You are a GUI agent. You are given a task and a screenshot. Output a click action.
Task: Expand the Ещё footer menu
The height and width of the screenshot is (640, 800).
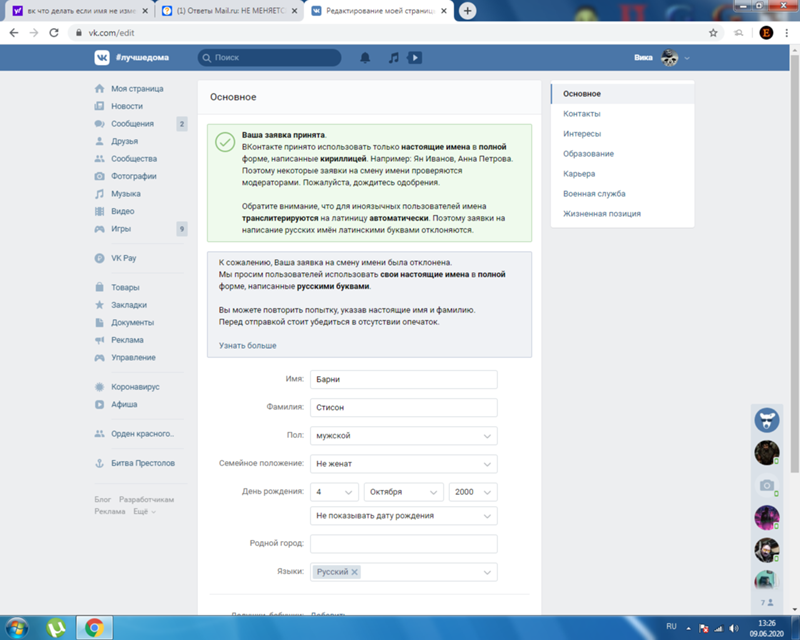point(144,511)
